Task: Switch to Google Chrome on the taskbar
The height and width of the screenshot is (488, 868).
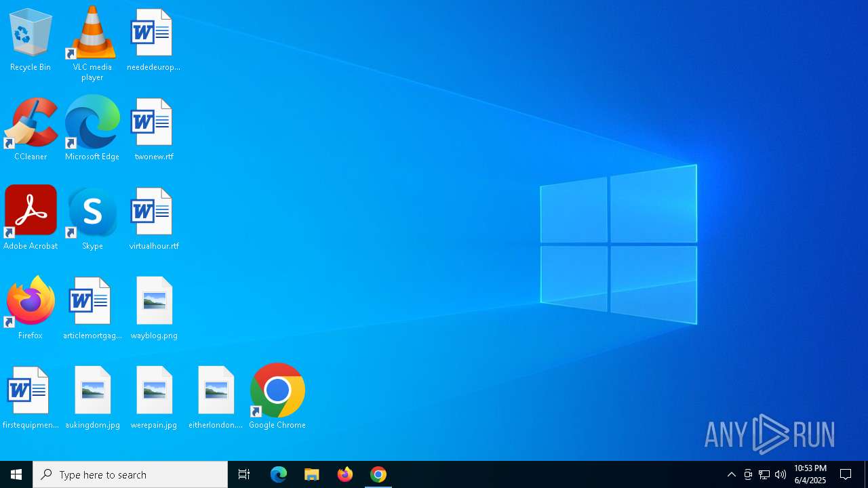Action: point(378,474)
